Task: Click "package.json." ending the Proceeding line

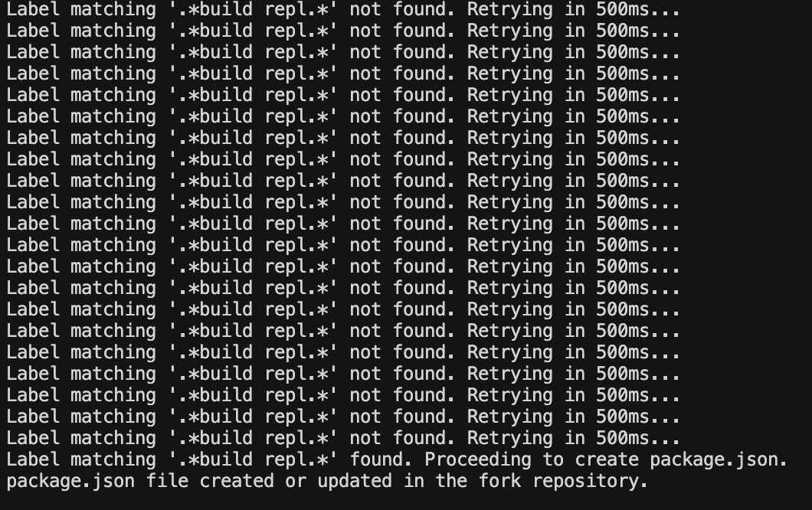Action: tap(719, 460)
